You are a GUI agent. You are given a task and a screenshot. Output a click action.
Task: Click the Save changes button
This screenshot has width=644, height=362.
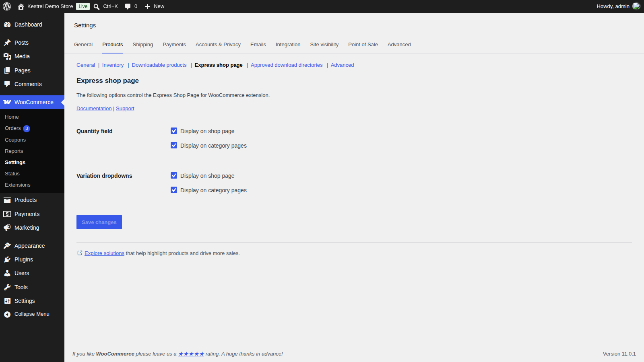pyautogui.click(x=99, y=222)
